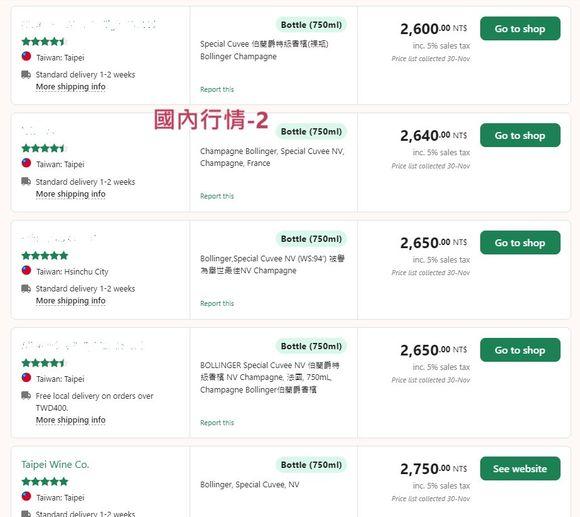Click the delivery truck icon in first listing
The image size is (580, 517).
coord(26,74)
